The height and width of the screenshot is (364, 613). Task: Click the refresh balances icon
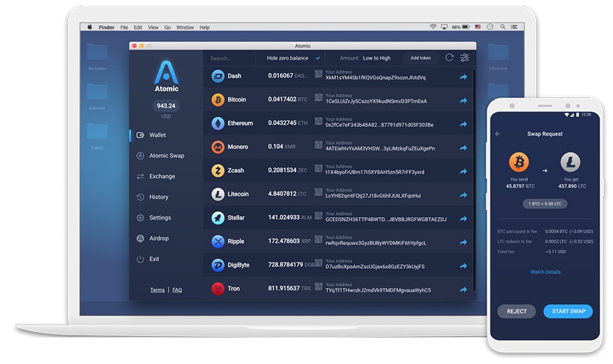click(450, 58)
